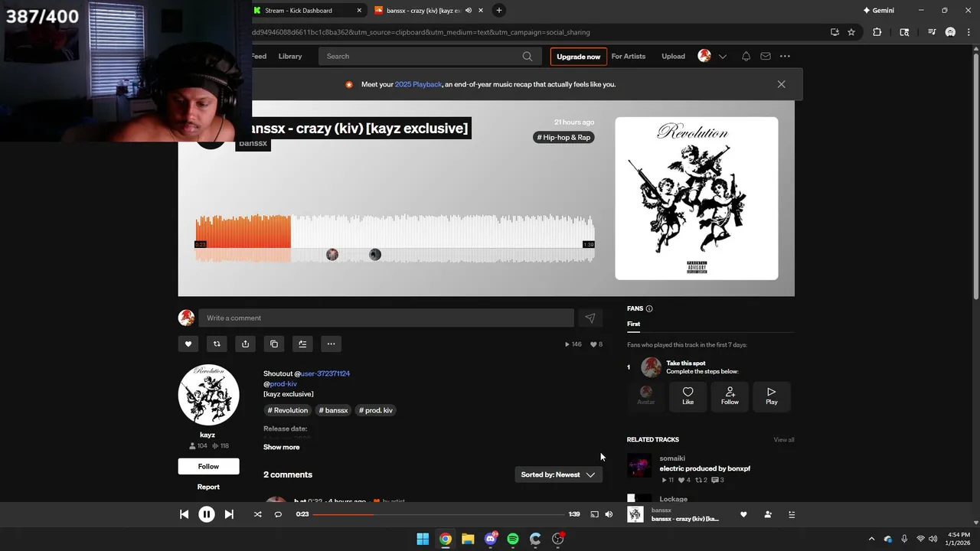Open Discord from the Windows taskbar
This screenshot has height=551, width=980.
491,539
